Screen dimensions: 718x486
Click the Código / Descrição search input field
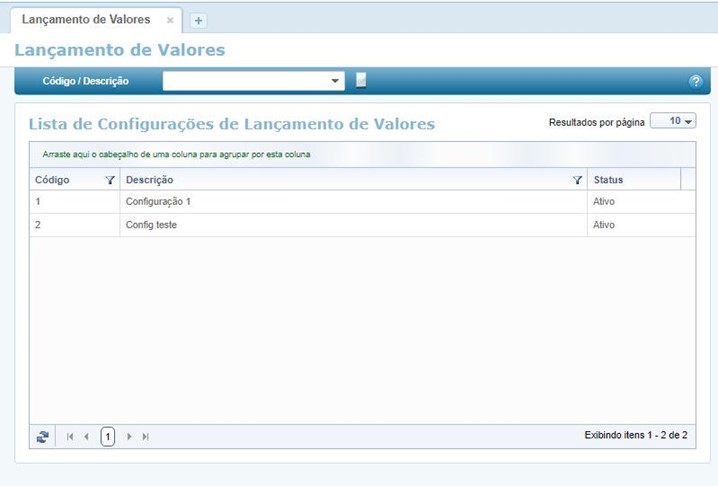(245, 81)
